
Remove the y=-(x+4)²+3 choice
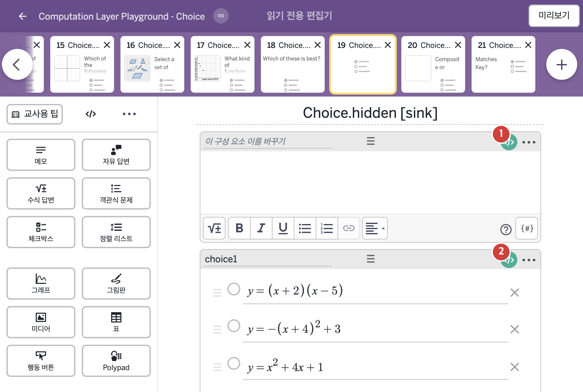[515, 329]
